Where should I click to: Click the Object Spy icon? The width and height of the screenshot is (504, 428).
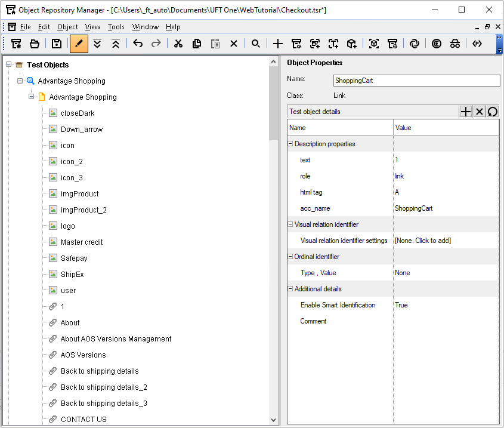(455, 44)
